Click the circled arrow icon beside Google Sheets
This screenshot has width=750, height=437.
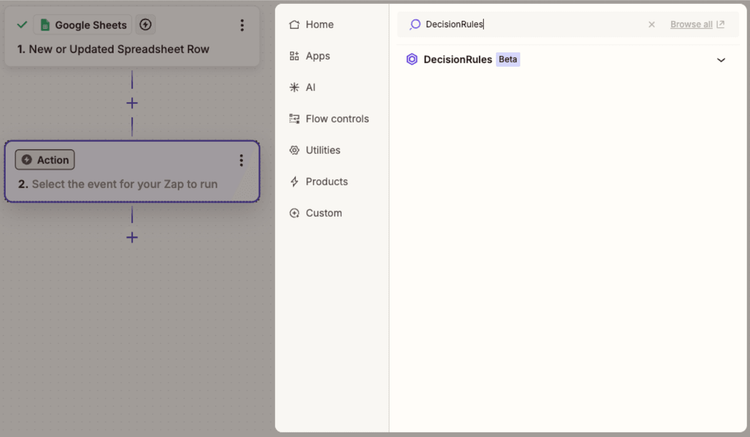coord(145,25)
